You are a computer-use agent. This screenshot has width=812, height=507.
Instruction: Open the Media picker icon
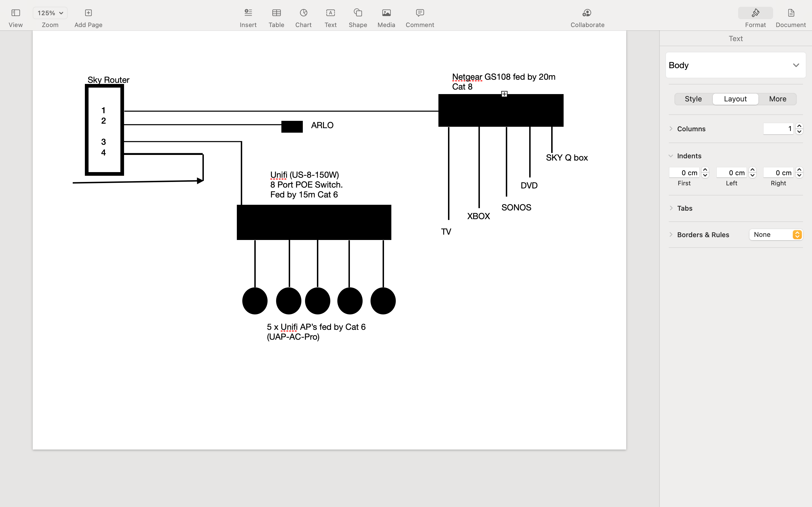386,13
